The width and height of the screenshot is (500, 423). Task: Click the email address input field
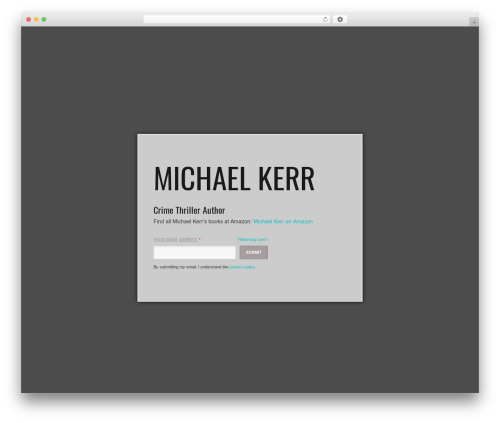(195, 252)
